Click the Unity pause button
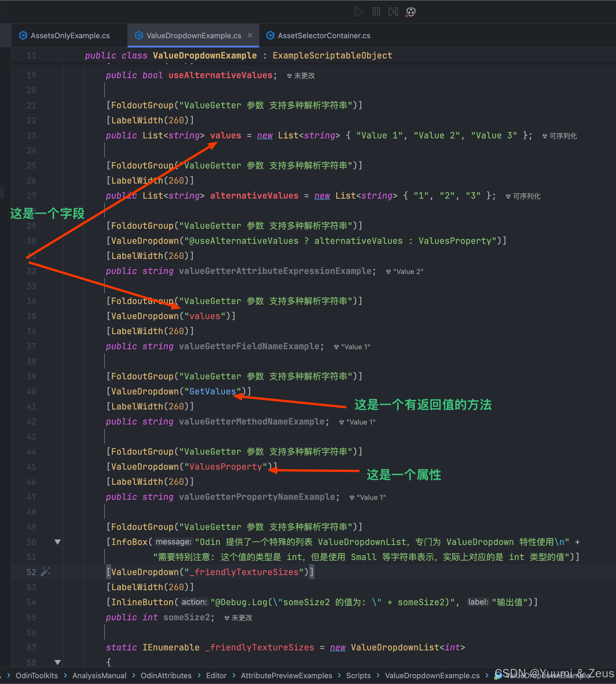Viewport: 616px width, 684px height. 376,12
